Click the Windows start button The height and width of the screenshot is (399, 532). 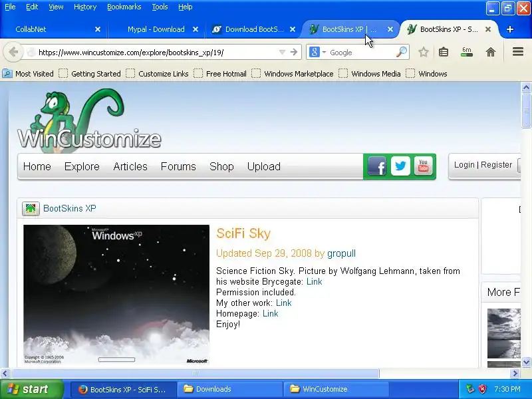[31, 389]
